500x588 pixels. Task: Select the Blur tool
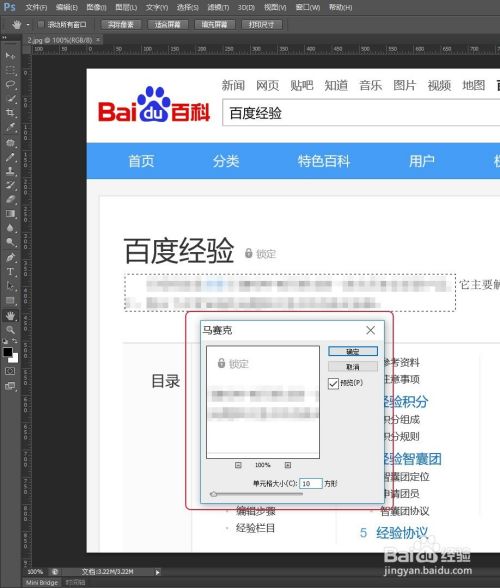[x=10, y=228]
